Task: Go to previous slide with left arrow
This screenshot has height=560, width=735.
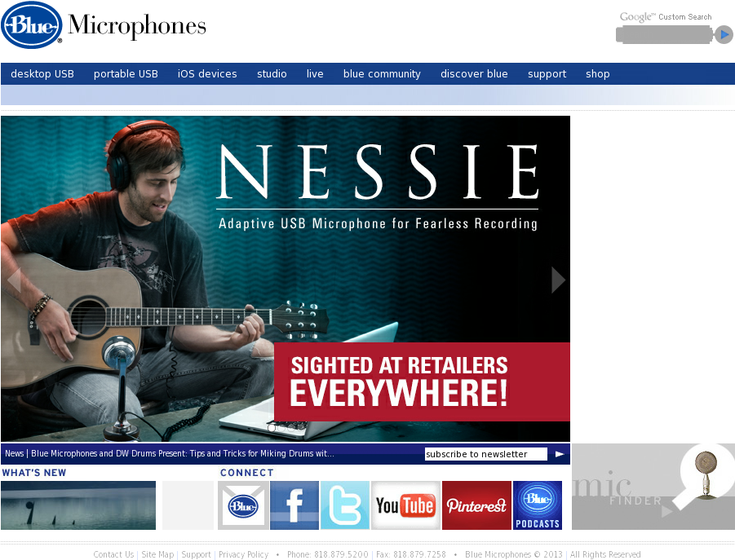Action: tap(14, 280)
